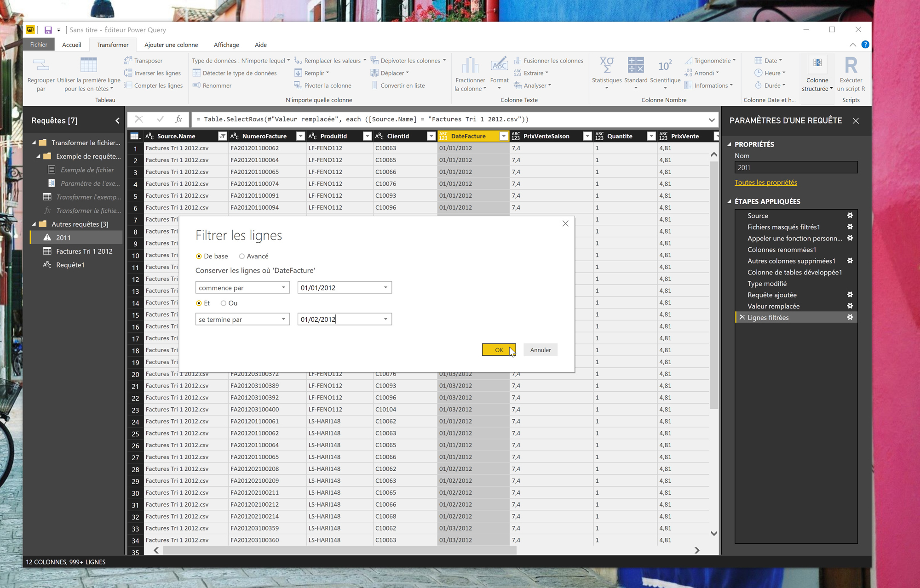920x588 pixels.
Task: Confirm filter with OK button
Action: point(499,350)
